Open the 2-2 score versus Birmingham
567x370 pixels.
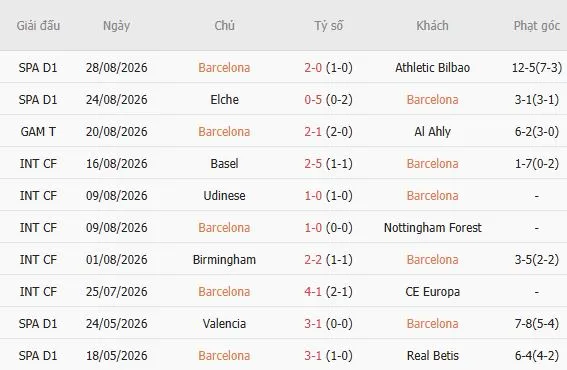[x=313, y=260]
